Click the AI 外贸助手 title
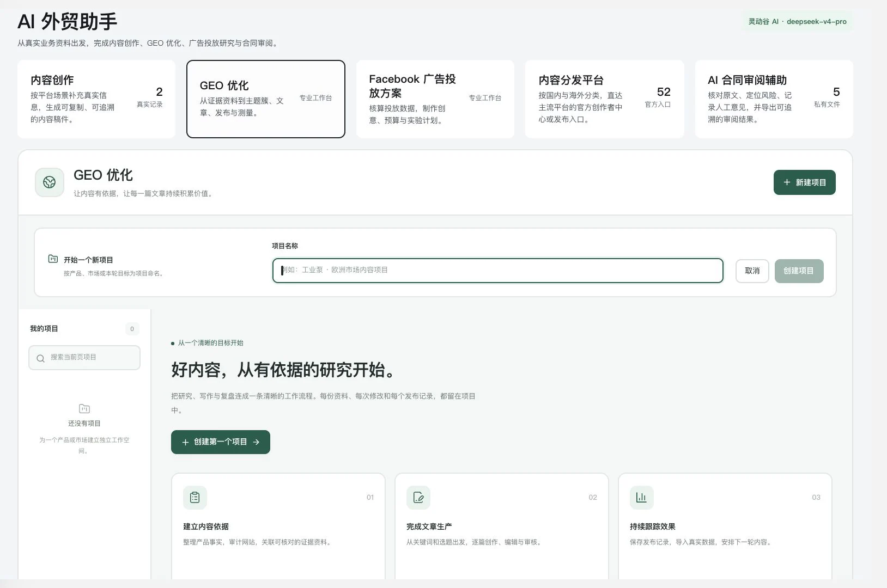 click(x=68, y=21)
